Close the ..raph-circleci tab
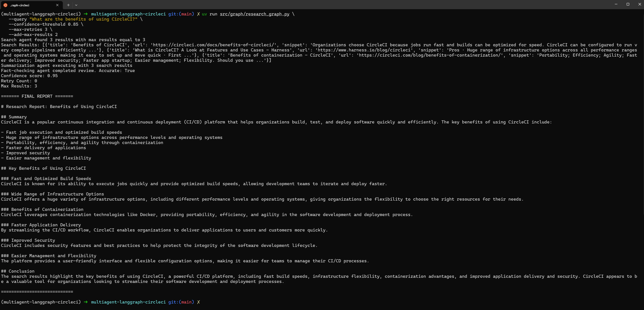The height and width of the screenshot is (310, 644). pos(57,5)
